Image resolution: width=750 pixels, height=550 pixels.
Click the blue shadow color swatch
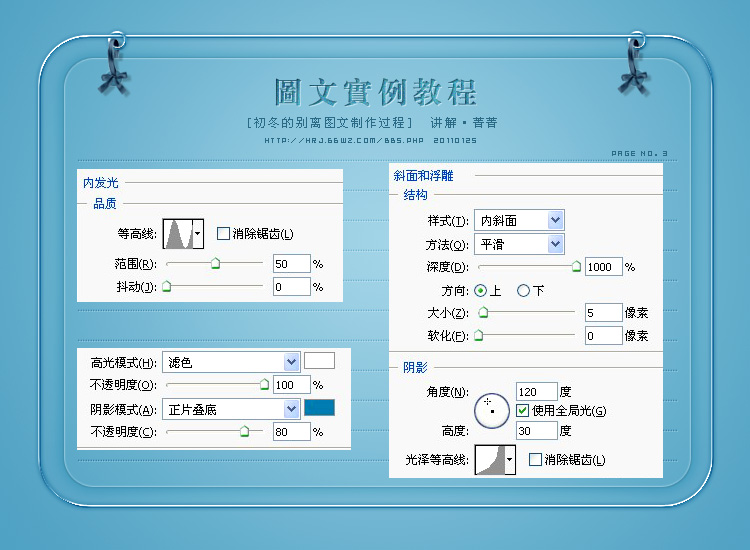[319, 407]
